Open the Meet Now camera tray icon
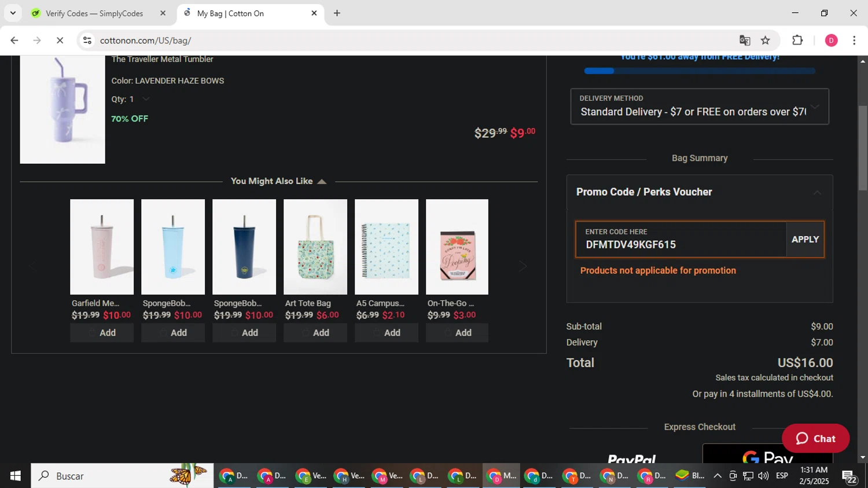This screenshot has width=868, height=488. tap(733, 476)
